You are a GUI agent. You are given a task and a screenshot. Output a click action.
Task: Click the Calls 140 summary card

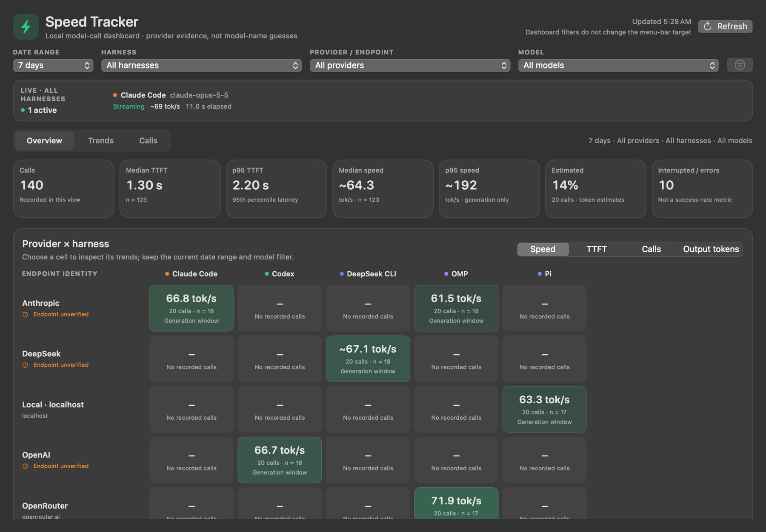point(64,189)
